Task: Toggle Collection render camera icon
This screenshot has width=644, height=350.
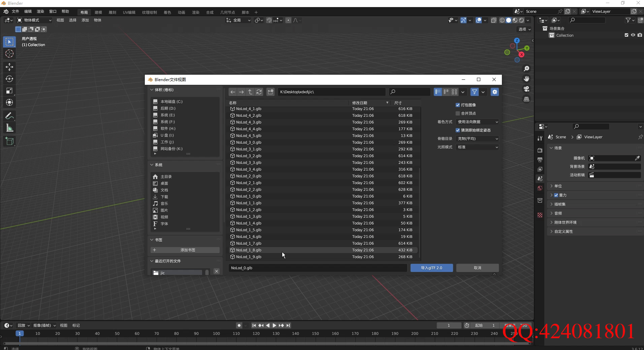Action: click(x=640, y=35)
